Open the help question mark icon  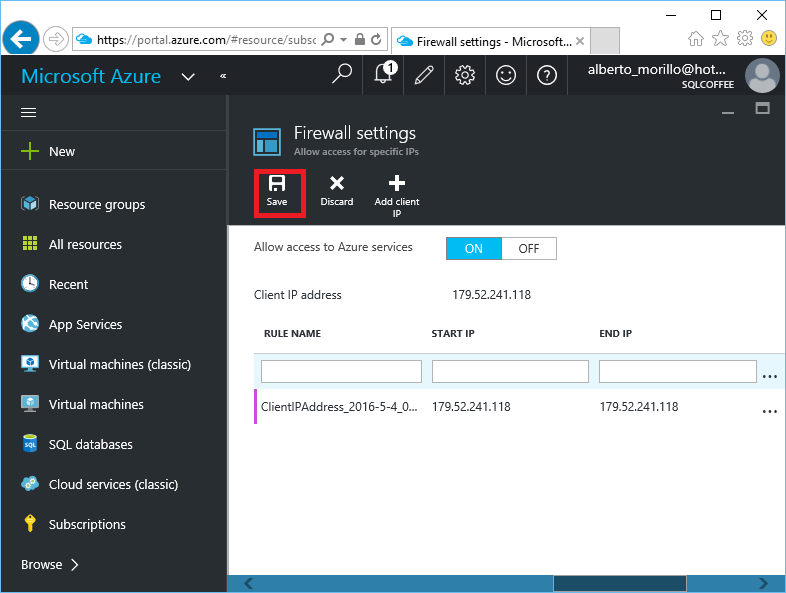(547, 75)
